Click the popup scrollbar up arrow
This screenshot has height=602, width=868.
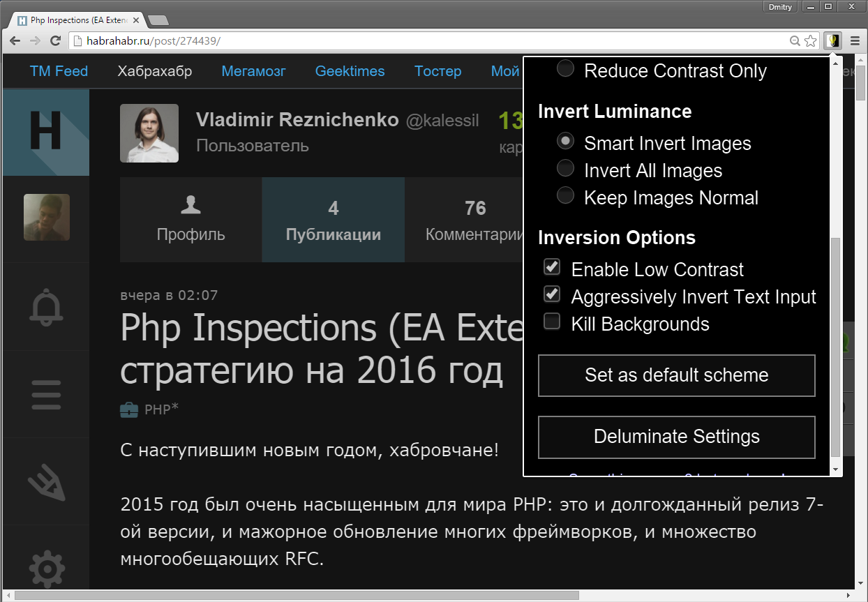click(x=835, y=63)
